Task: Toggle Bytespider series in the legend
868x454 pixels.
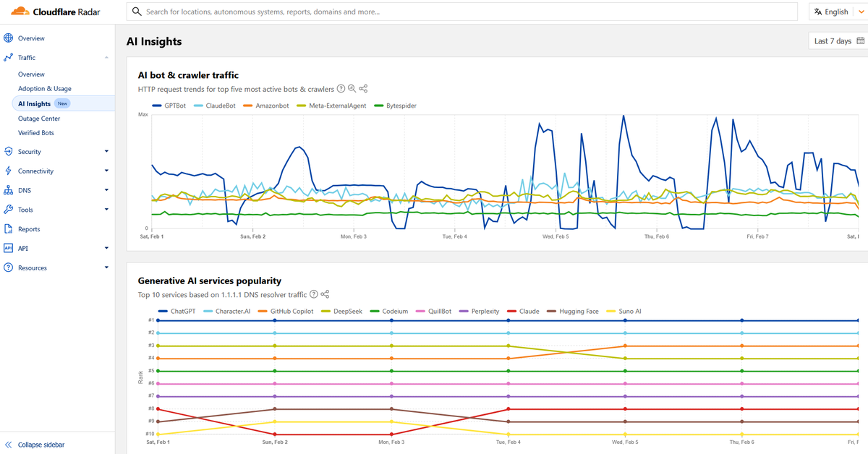Action: coord(396,106)
